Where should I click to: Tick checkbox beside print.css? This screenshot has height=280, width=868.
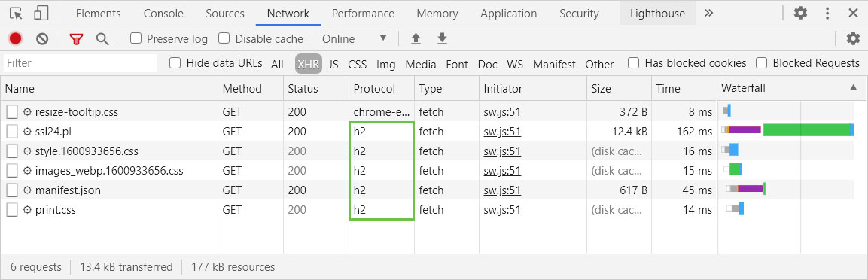[x=12, y=210]
